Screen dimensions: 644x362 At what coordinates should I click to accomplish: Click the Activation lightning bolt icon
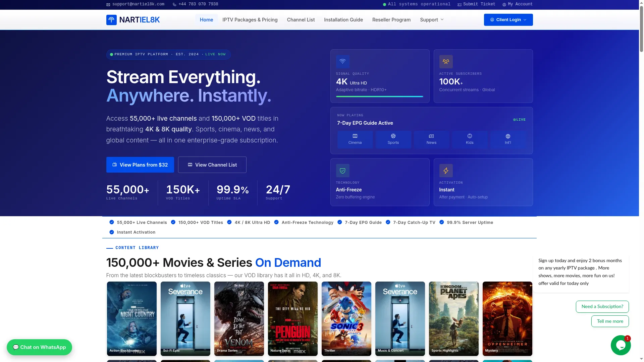coord(446,171)
